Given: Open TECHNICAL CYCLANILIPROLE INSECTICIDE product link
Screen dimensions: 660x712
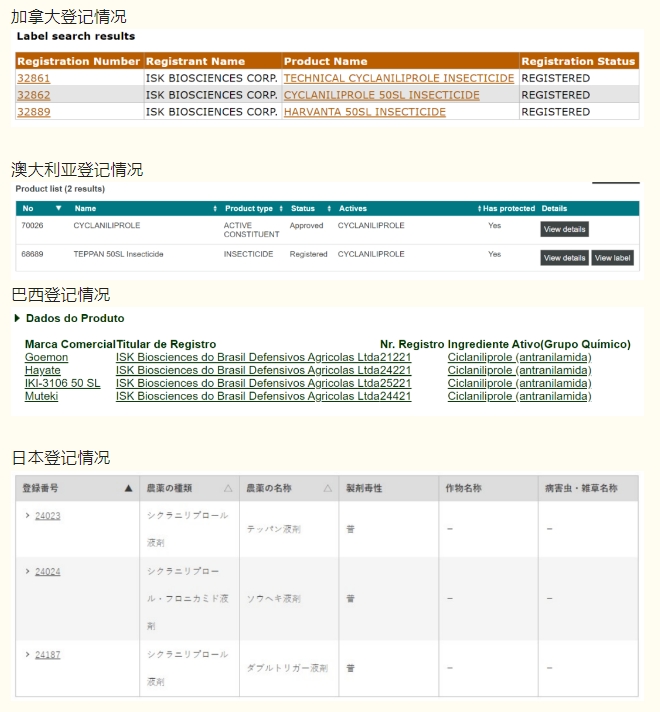Looking at the screenshot, I should click(x=399, y=78).
